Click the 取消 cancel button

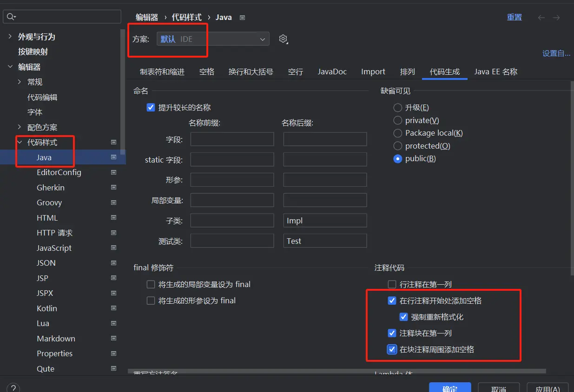tap(498, 388)
